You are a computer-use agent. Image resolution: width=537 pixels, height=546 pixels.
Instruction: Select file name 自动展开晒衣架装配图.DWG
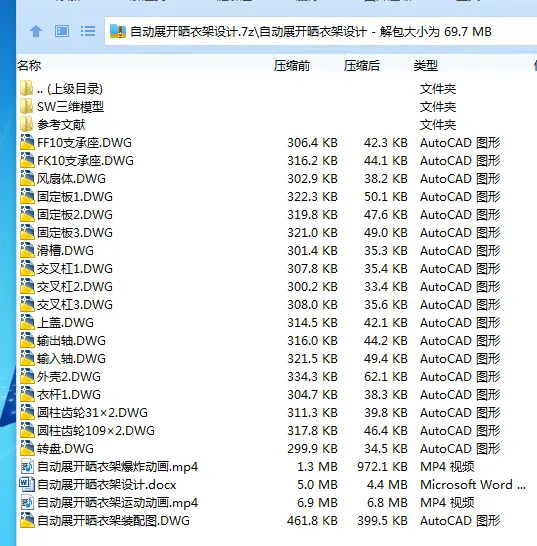(x=113, y=521)
